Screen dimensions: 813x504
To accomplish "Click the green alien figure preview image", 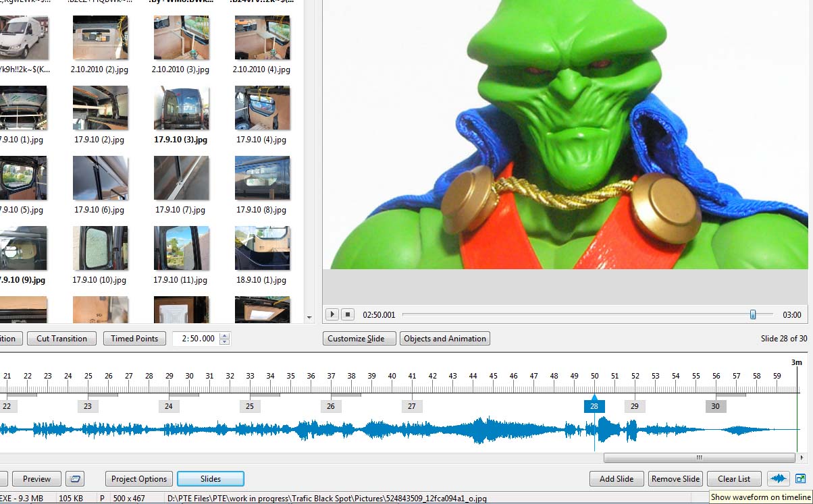I will pyautogui.click(x=565, y=134).
